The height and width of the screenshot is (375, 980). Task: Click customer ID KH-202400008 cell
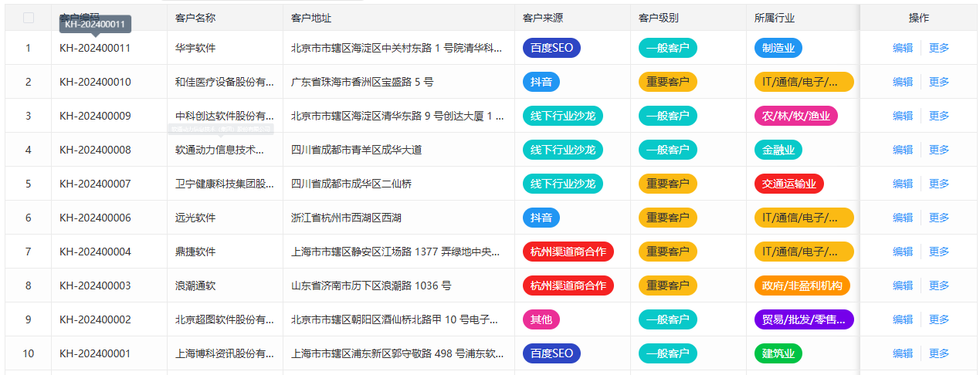[x=95, y=150]
